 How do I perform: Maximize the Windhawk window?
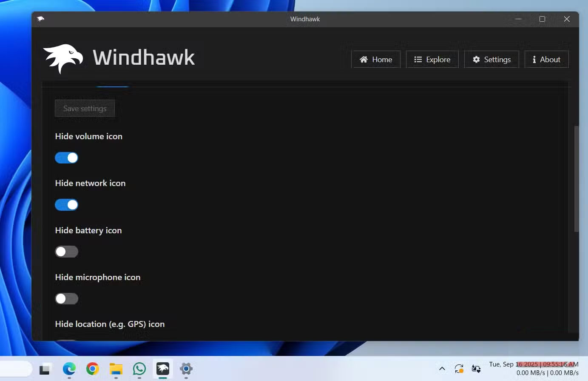(x=543, y=19)
